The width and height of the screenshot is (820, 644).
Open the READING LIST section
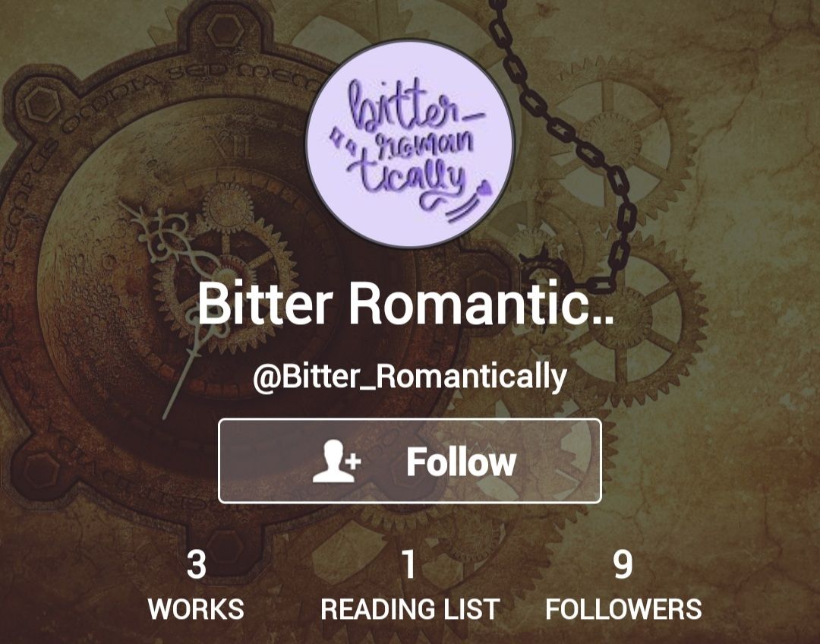coord(410,586)
